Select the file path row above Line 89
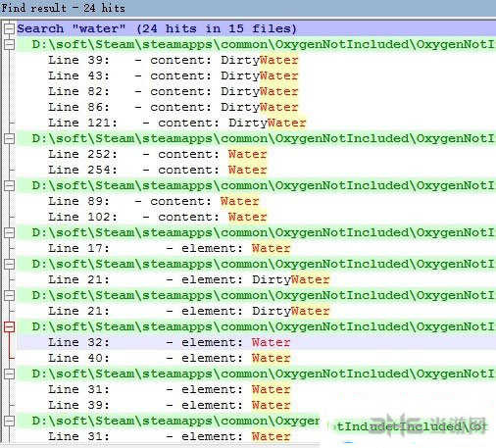The image size is (496, 448). (x=256, y=185)
